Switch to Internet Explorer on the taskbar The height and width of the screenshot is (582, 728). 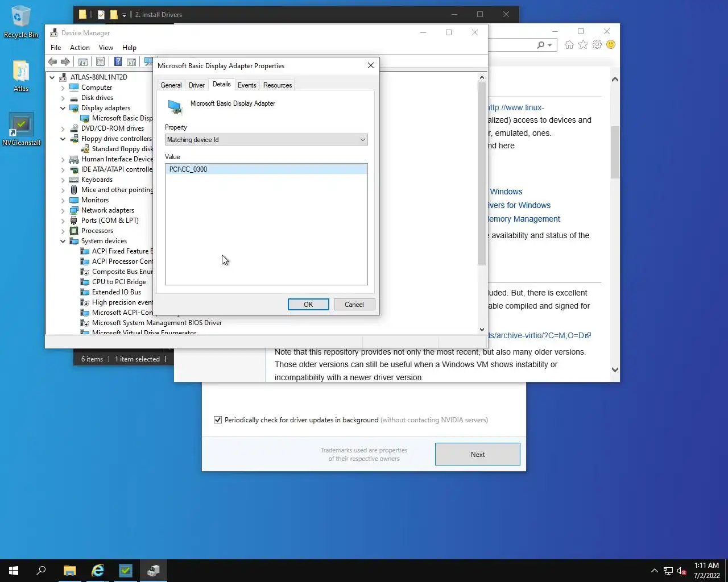(x=98, y=571)
